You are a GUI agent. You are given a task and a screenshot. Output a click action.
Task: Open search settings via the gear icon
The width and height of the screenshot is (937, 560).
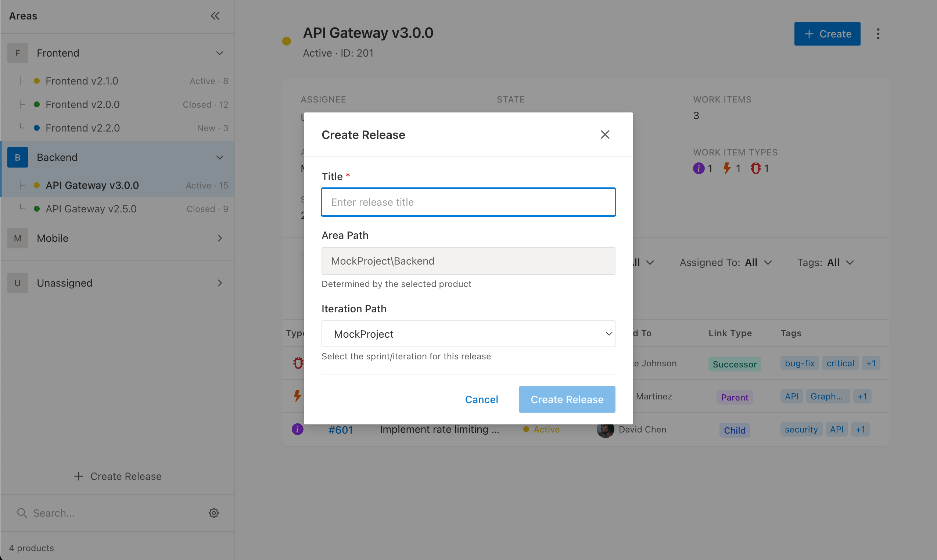(213, 513)
